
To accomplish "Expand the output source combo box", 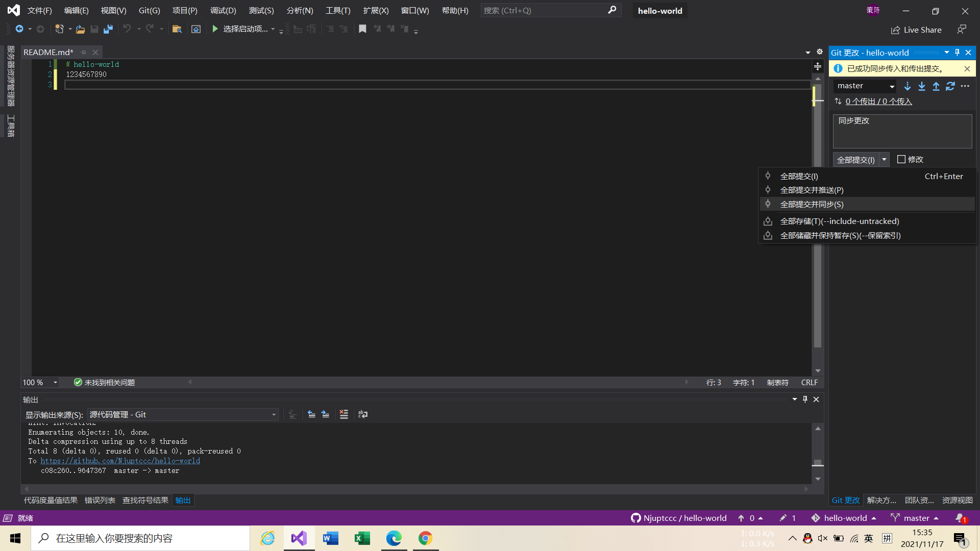I will click(x=274, y=415).
